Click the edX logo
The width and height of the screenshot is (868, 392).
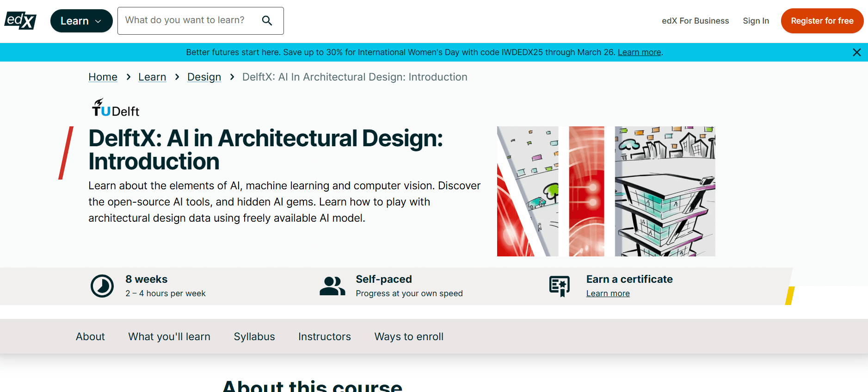(20, 21)
